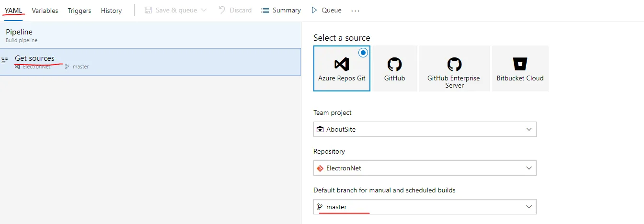Expand the default branch master dropdown
This screenshot has height=224, width=644.
tap(529, 207)
